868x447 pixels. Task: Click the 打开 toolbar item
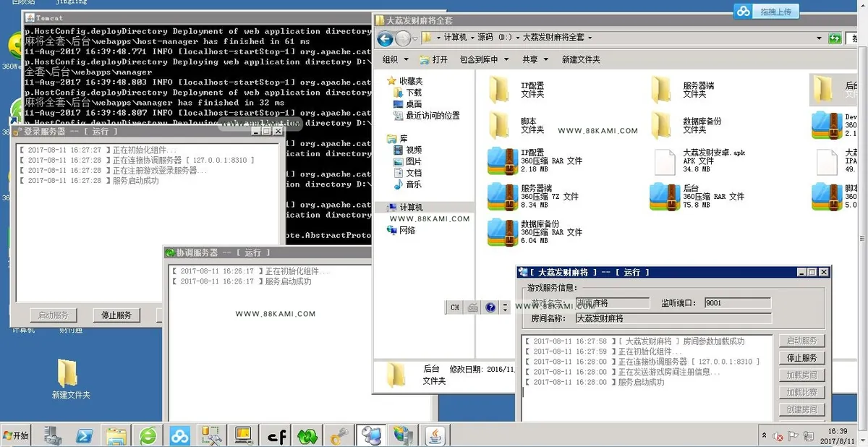433,59
